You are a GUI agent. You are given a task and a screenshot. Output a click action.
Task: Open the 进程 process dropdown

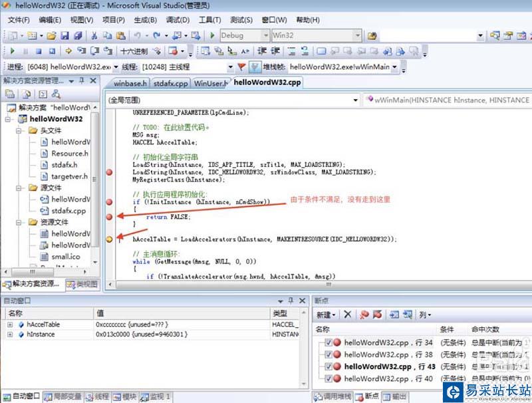(116, 67)
